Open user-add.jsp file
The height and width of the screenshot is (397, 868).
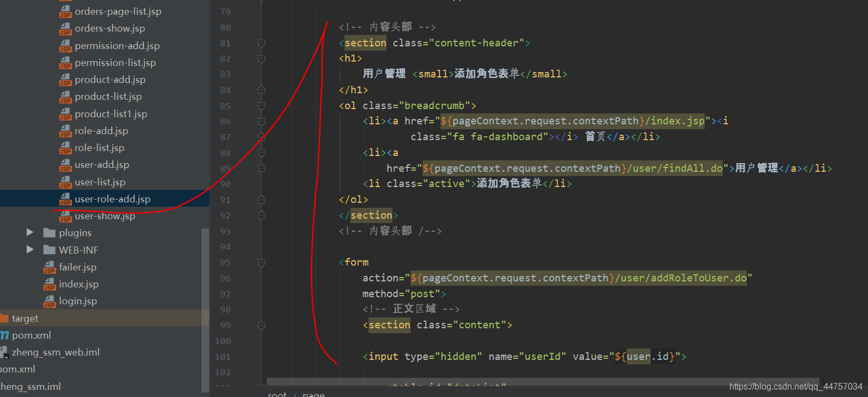102,165
